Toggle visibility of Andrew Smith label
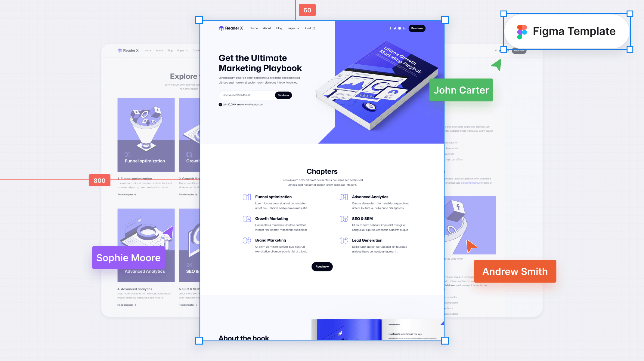This screenshot has height=361, width=644. 515,271
